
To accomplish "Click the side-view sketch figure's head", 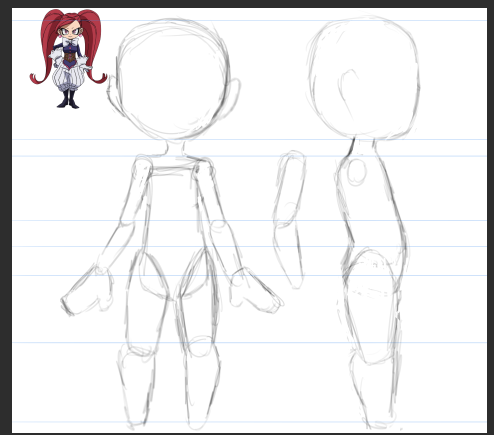I will pyautogui.click(x=363, y=79).
